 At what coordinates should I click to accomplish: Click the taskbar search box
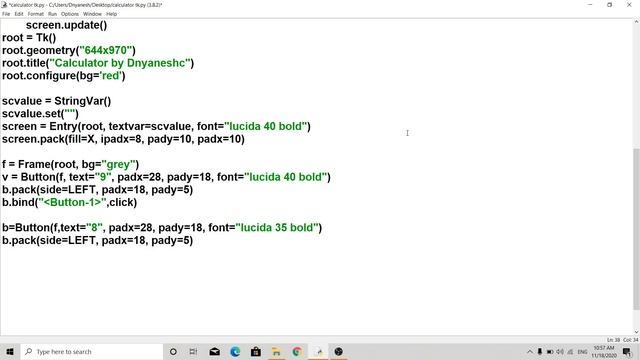tap(92, 351)
